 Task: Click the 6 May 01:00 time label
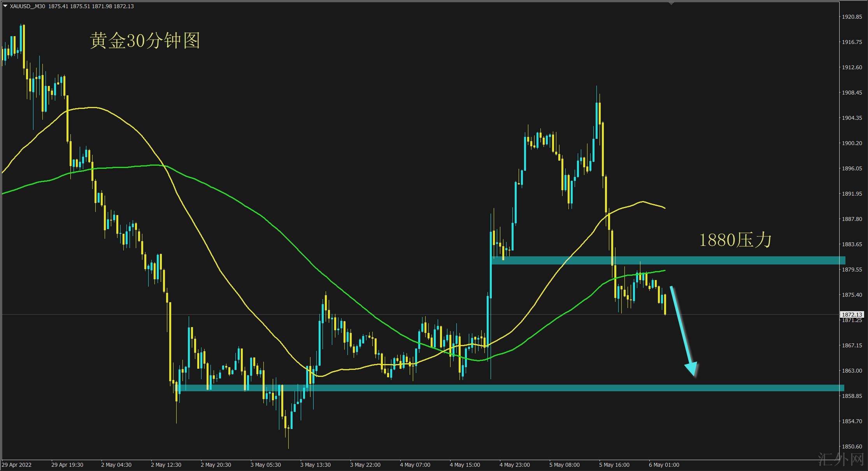[x=664, y=465]
